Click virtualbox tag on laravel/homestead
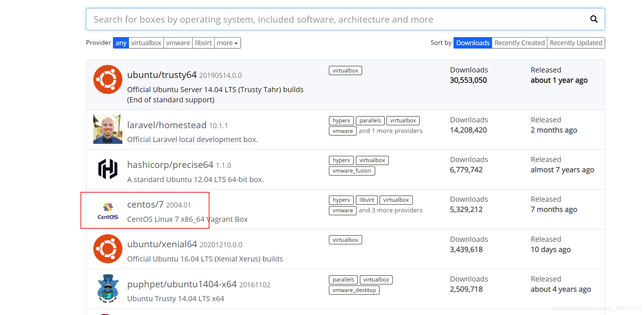 pyautogui.click(x=403, y=121)
